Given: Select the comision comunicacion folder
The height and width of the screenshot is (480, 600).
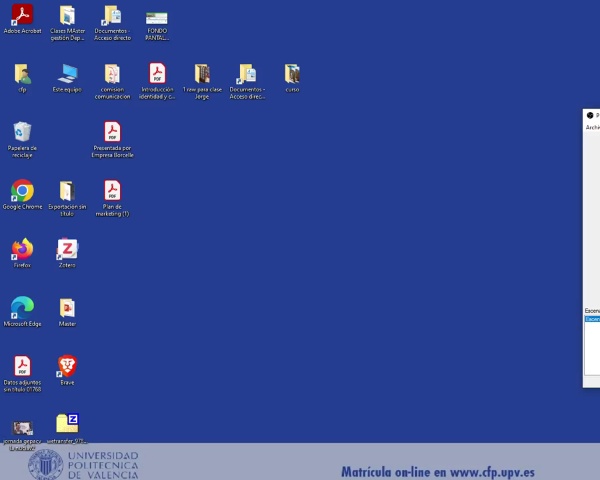Looking at the screenshot, I should pyautogui.click(x=112, y=74).
